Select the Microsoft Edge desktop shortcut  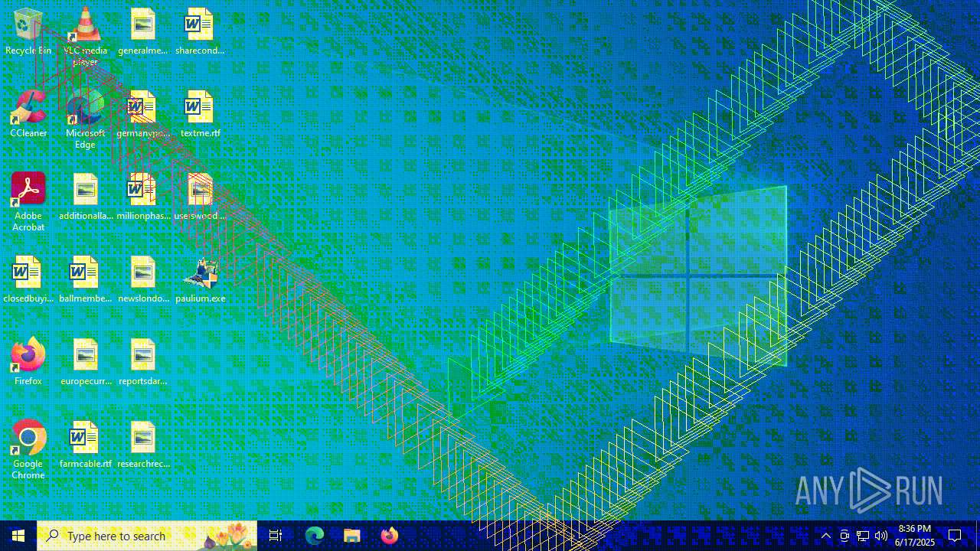(85, 119)
